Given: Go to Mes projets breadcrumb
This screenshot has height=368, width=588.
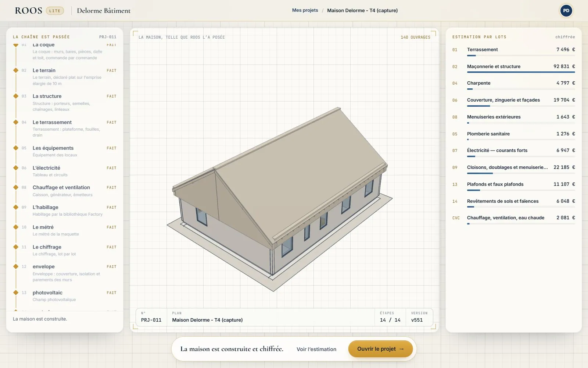Looking at the screenshot, I should 305,10.
